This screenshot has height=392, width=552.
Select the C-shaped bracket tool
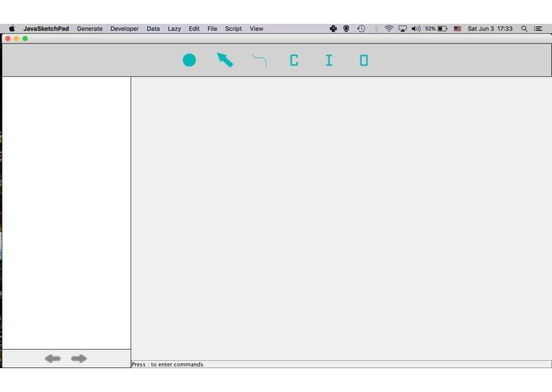[x=294, y=60]
